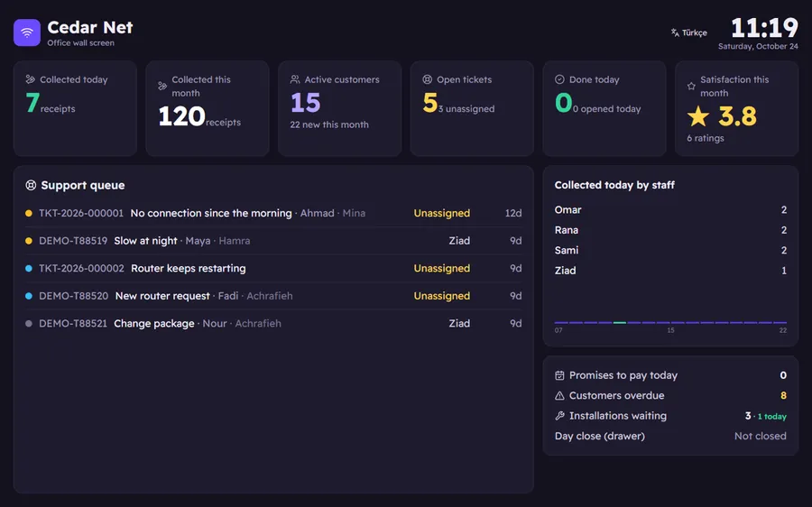Click the Support queue heading

(x=83, y=186)
